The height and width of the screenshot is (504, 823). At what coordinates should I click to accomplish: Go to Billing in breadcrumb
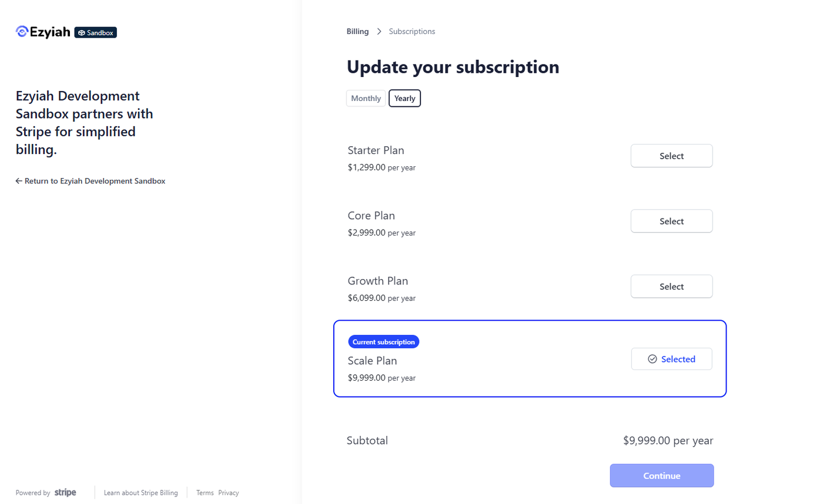[x=357, y=32]
